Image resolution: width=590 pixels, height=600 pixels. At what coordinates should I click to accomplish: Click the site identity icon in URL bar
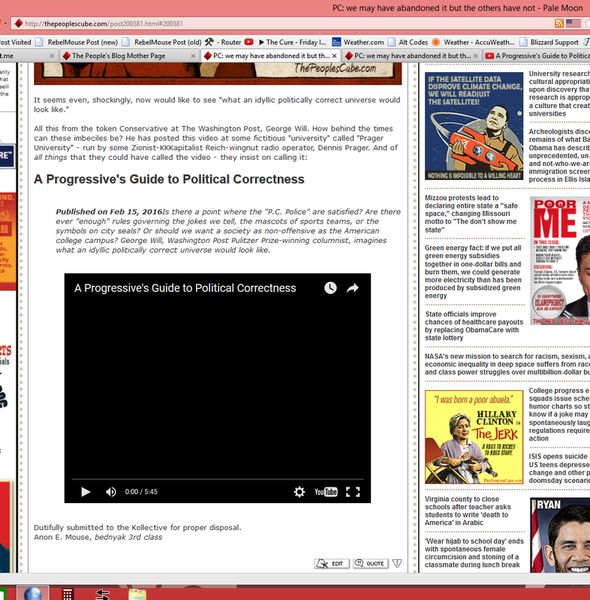tap(18, 24)
